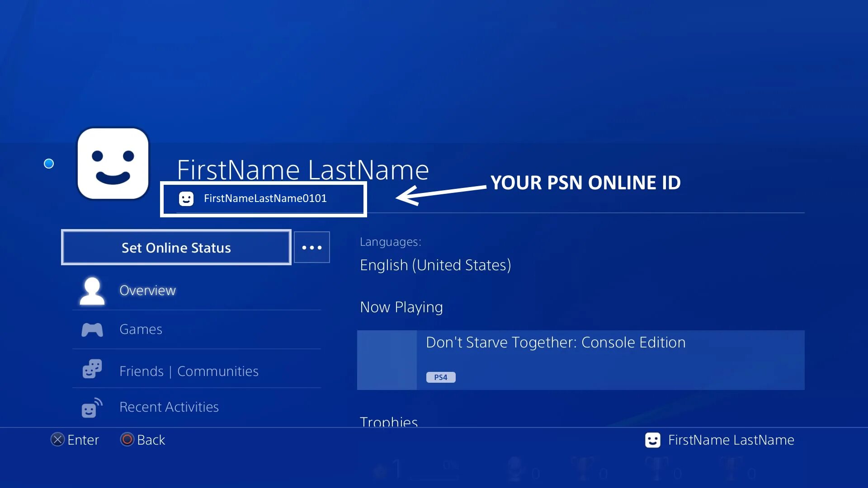Click the circle Back button hint icon

(x=127, y=440)
